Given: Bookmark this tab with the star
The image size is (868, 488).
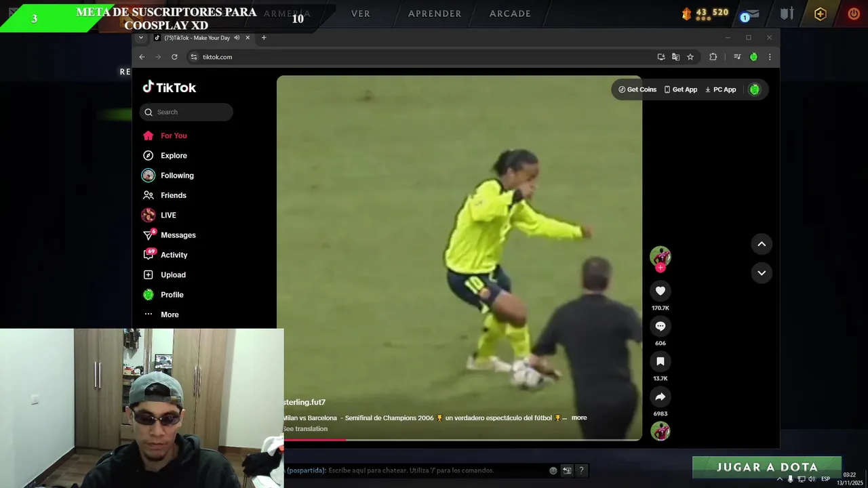Looking at the screenshot, I should [690, 57].
